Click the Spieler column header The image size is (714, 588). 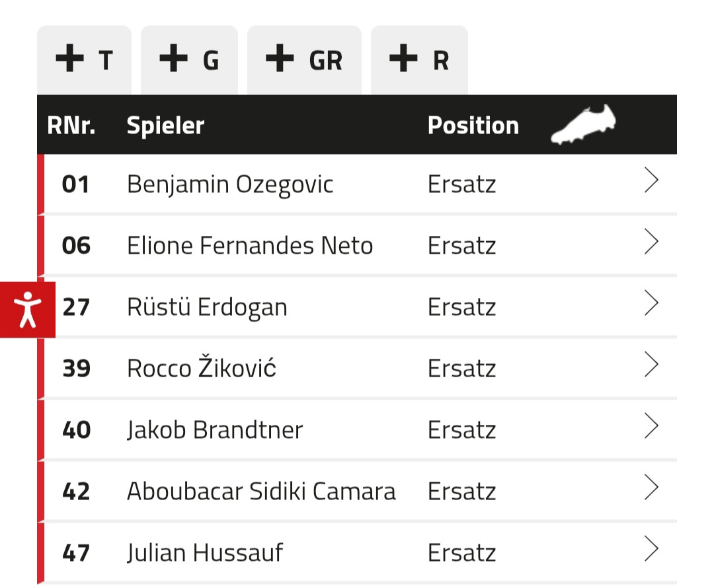(165, 126)
